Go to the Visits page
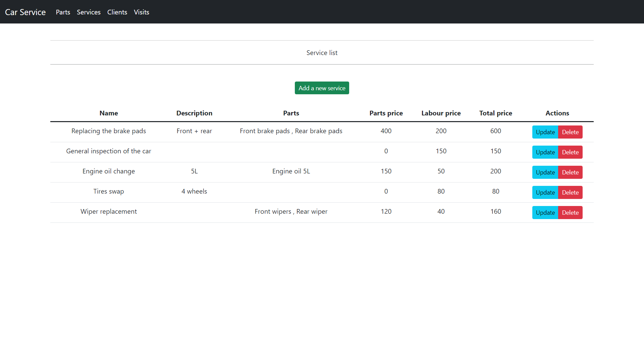644x362 pixels. pyautogui.click(x=141, y=12)
